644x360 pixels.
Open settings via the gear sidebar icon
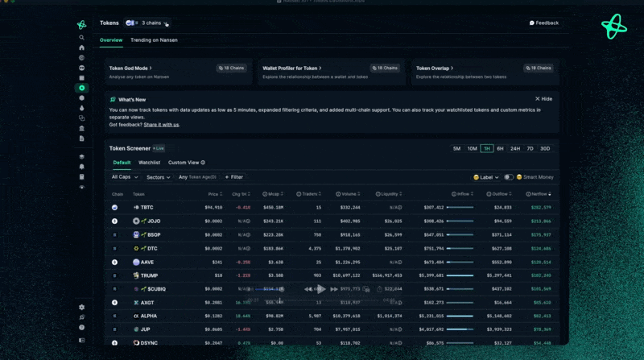pyautogui.click(x=82, y=307)
